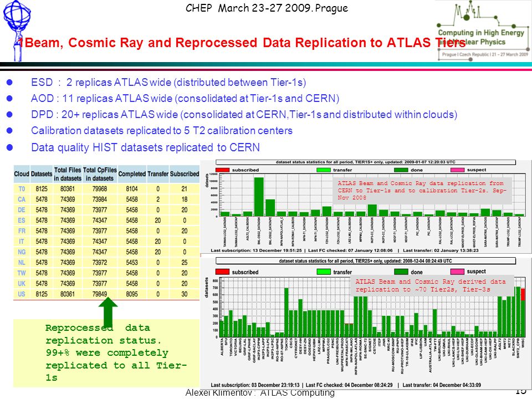Click the TOKYO bar in the TIER2S chart
The height and width of the screenshot is (399, 532).
tap(287, 312)
